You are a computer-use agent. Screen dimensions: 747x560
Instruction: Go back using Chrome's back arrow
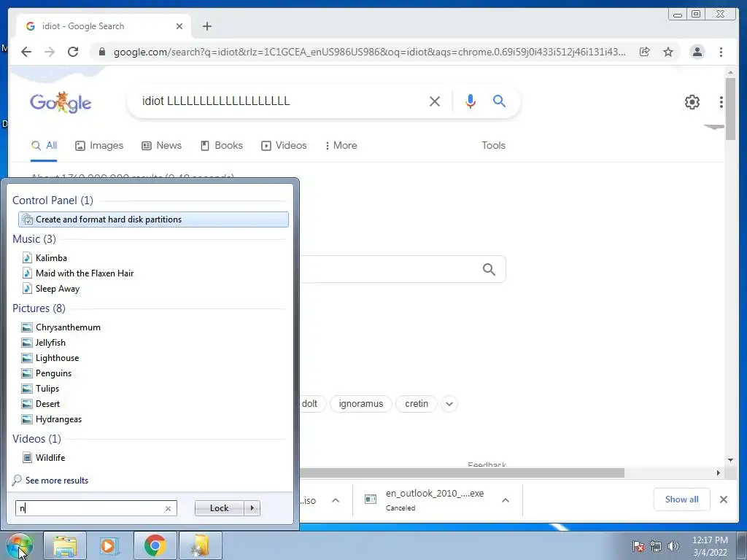tap(26, 52)
